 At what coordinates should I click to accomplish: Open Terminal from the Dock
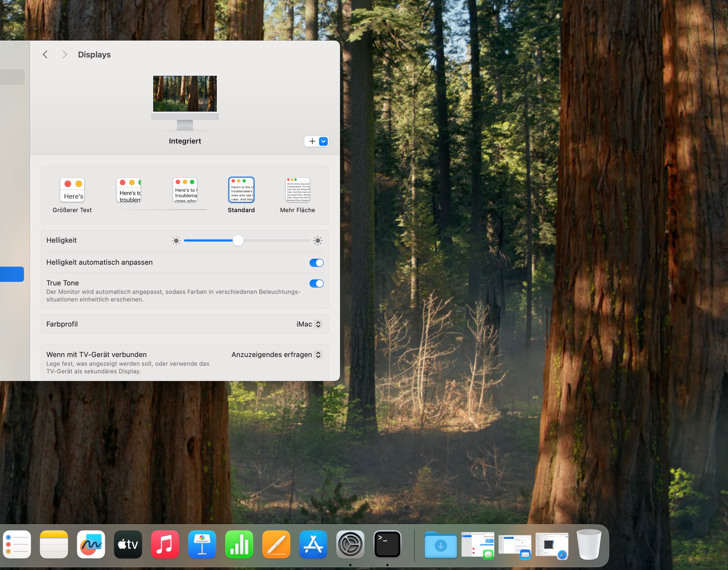[387, 544]
